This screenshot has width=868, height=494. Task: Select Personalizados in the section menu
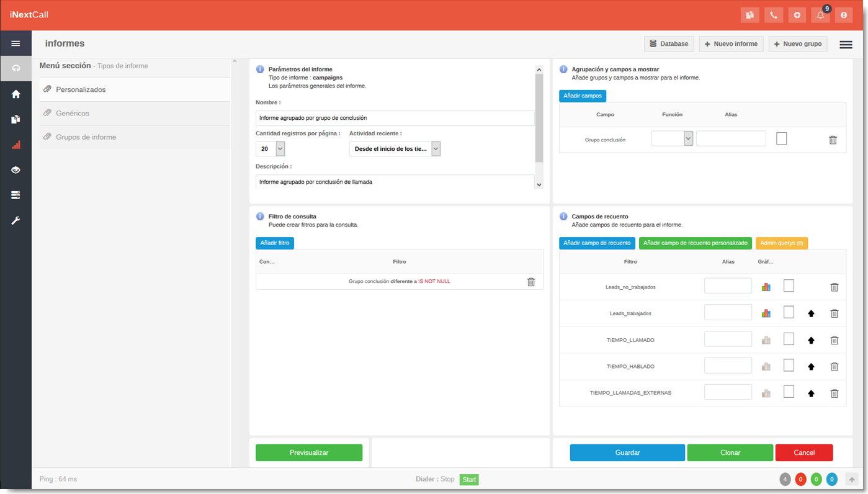(x=81, y=89)
